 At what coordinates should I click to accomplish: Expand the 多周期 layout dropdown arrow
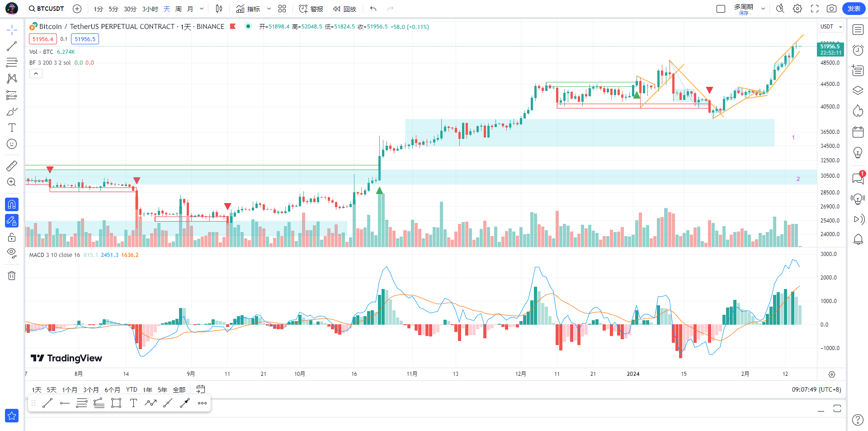coord(763,9)
